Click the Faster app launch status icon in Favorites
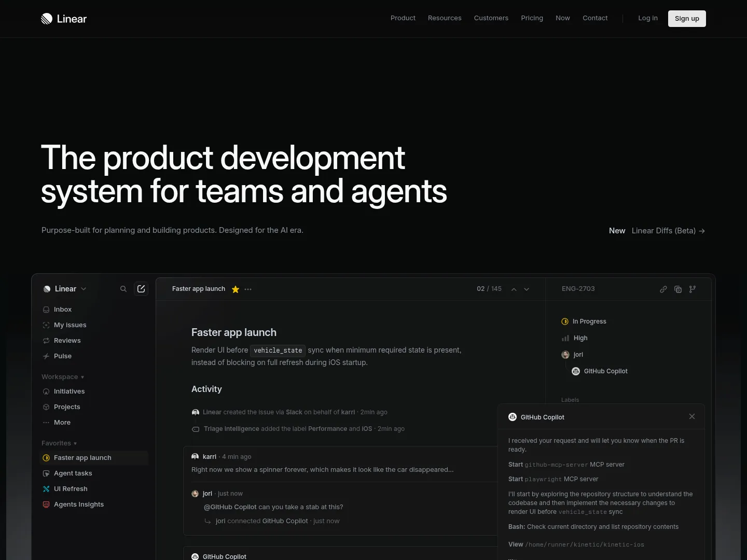 (46, 458)
